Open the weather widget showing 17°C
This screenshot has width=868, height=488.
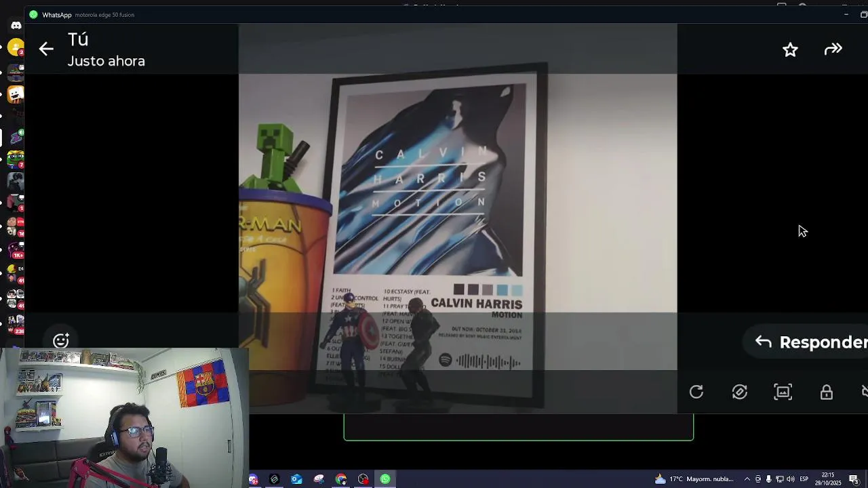[694, 479]
